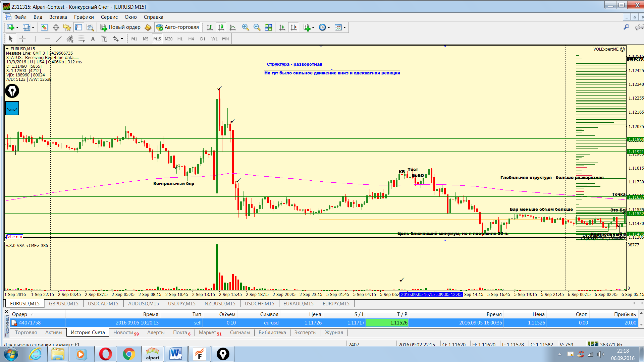Open the Сервис menu
This screenshot has height=362, width=644.
coord(109,17)
